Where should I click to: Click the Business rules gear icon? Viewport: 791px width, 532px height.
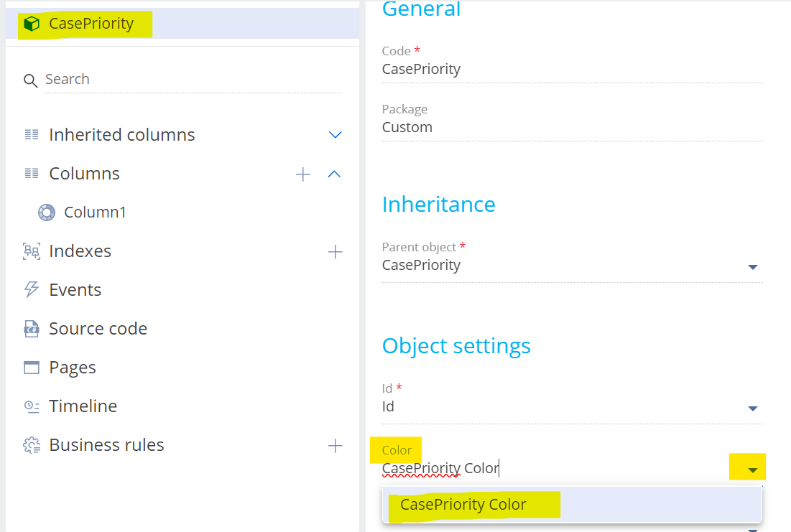coord(29,444)
